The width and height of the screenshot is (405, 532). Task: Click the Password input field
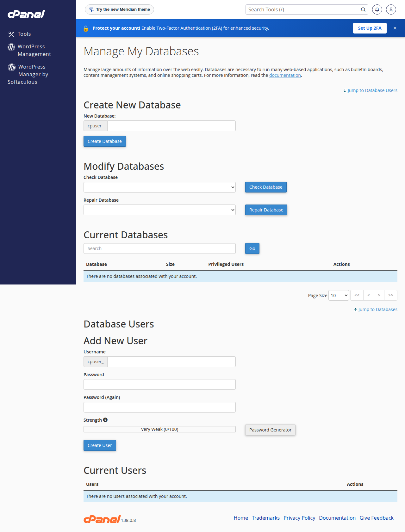coord(159,384)
